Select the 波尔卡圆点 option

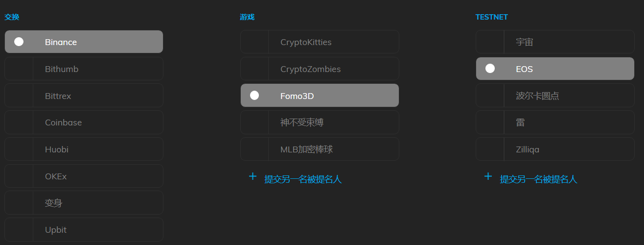click(x=555, y=96)
